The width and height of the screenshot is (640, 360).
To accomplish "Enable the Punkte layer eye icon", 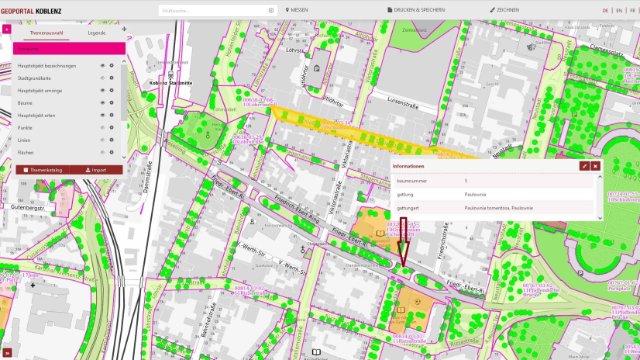I will coord(102,128).
